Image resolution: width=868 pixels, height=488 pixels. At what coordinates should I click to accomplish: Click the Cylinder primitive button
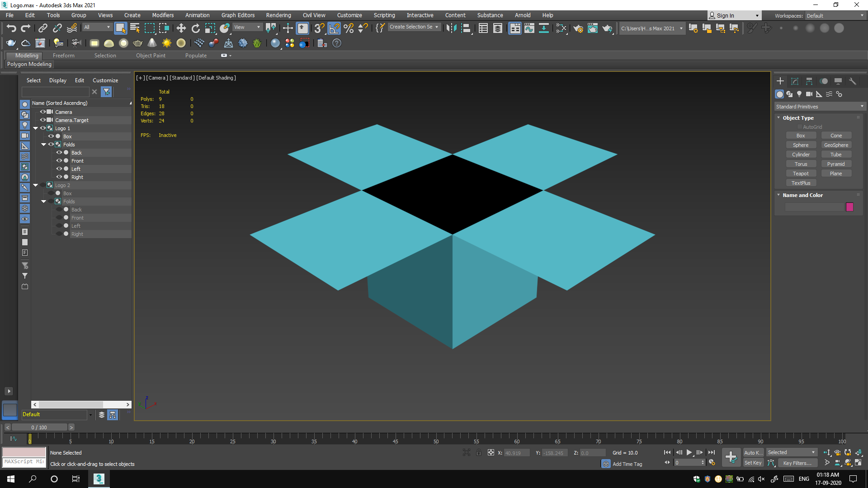[x=801, y=155]
